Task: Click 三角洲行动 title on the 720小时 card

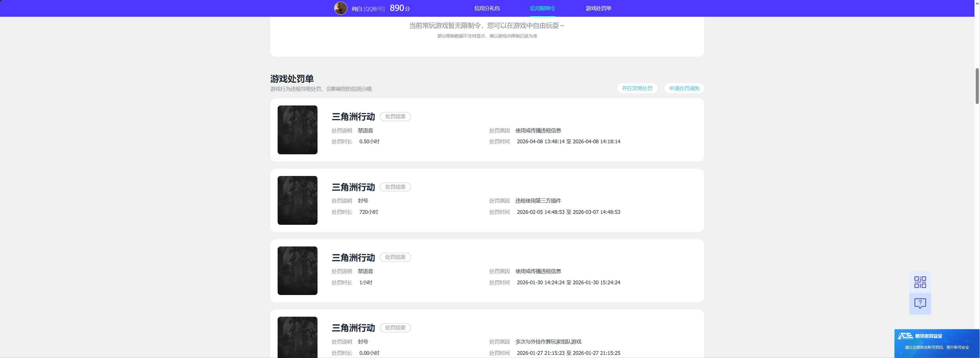Action: 353,187
